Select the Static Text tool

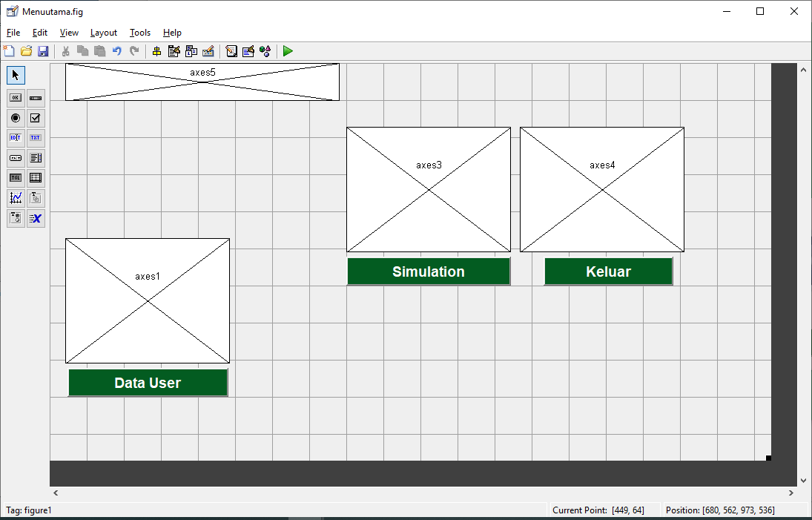[36, 137]
